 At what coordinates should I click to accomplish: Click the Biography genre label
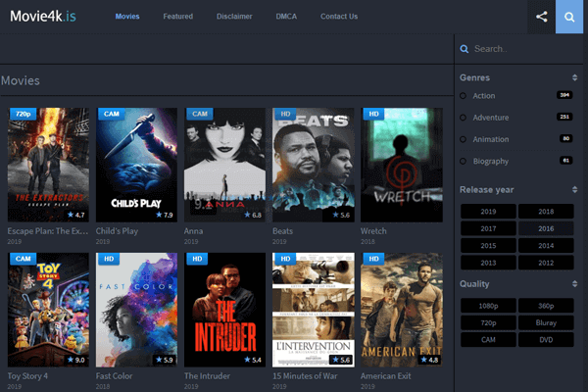pos(491,162)
